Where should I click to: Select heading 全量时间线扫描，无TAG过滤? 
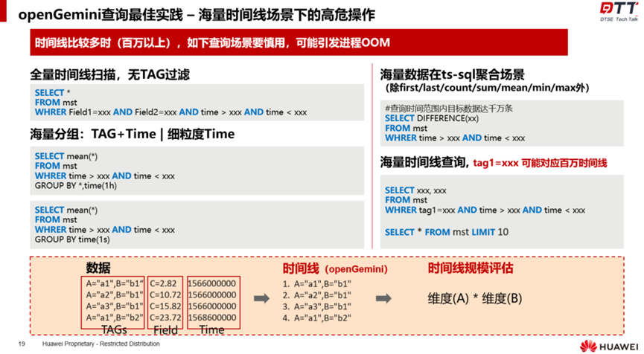pyautogui.click(x=109, y=74)
